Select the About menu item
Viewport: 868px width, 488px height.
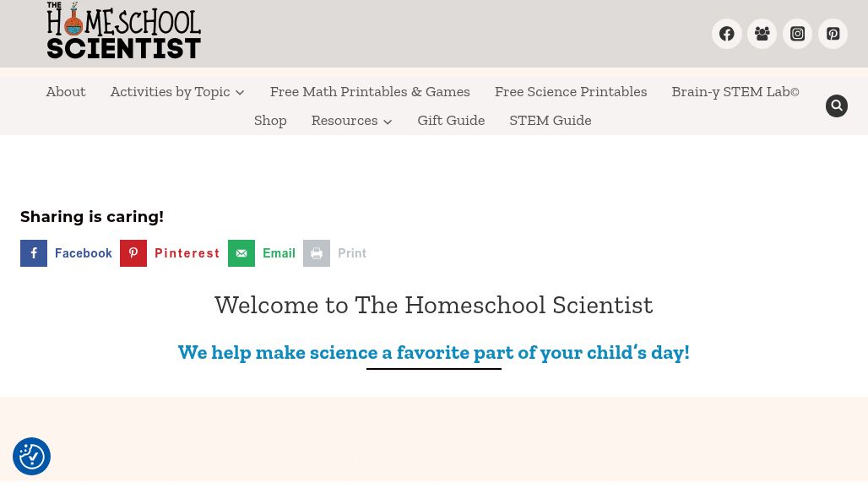[66, 91]
